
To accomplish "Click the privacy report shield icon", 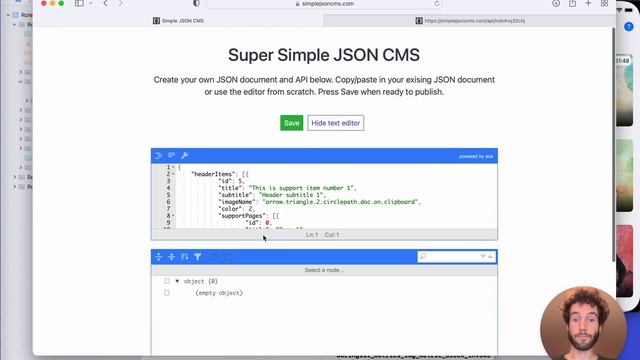I will coord(196,3).
